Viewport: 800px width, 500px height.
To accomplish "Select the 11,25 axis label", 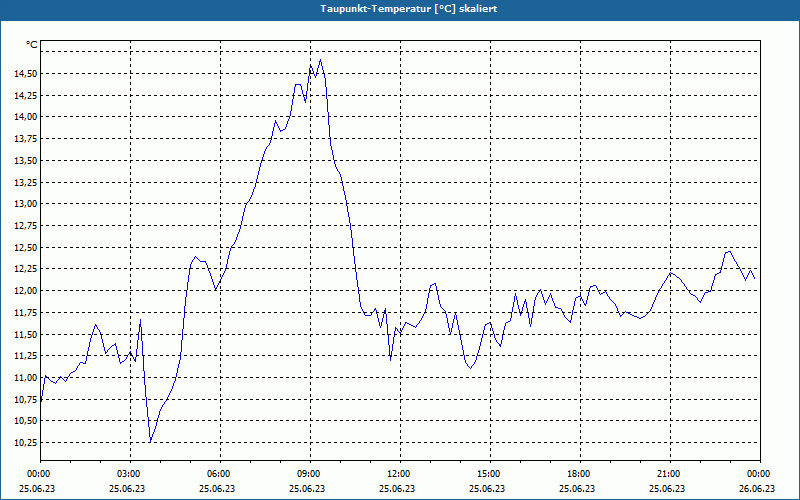I will coord(26,356).
